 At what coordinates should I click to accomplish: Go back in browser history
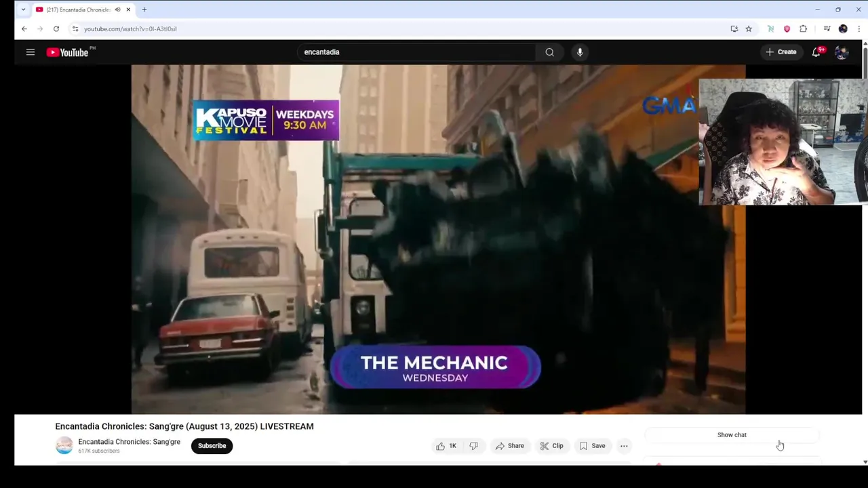click(24, 29)
